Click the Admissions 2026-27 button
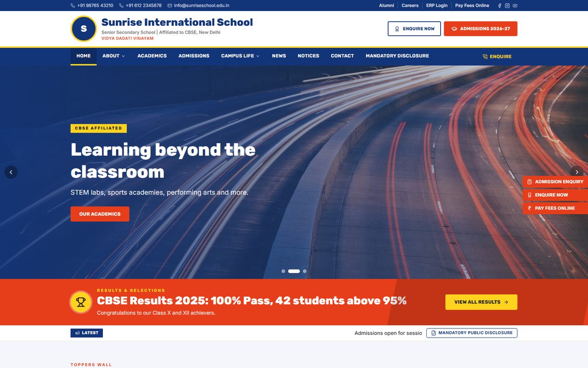588x368 pixels. click(481, 29)
